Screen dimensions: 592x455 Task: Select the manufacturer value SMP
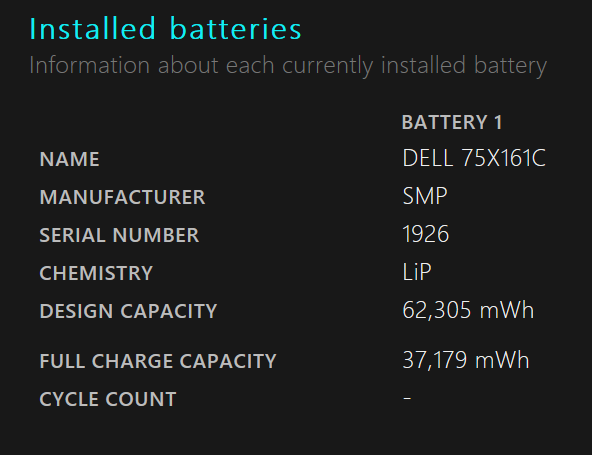click(425, 196)
